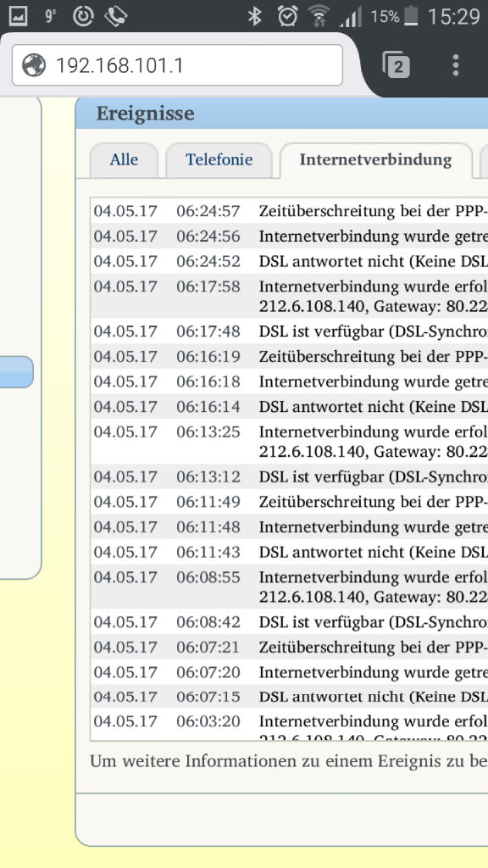Select the Internetverbindung tab

click(375, 160)
